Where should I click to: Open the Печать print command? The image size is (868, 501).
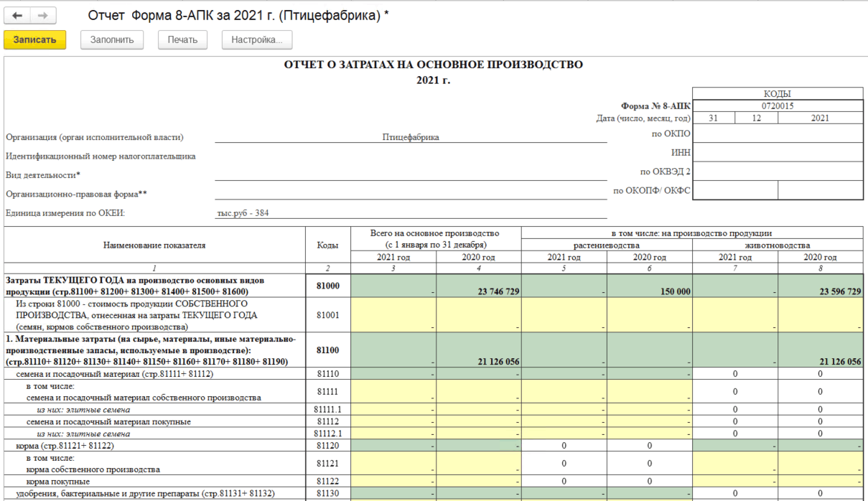(182, 39)
